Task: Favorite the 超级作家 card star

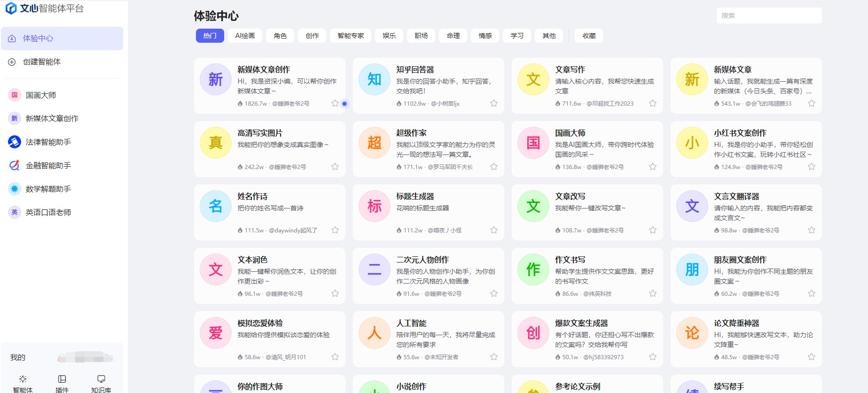Action: [x=494, y=167]
